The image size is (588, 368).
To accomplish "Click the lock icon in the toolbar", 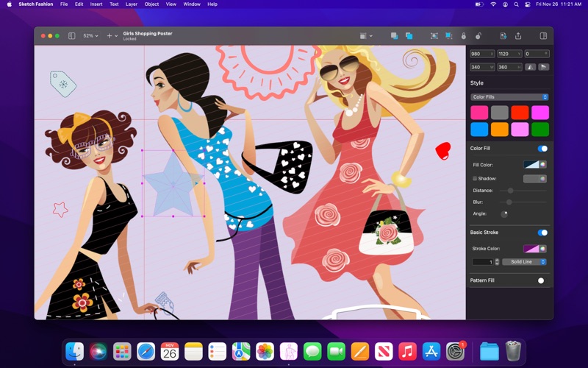I will [463, 35].
